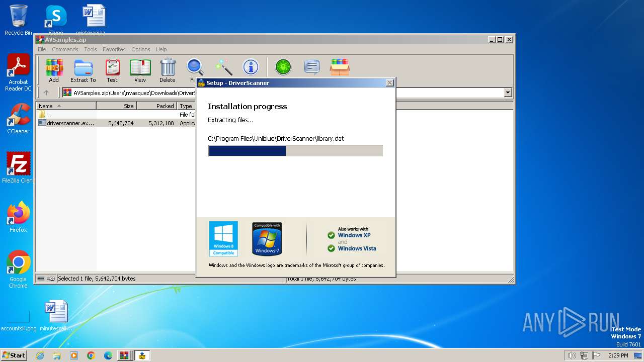The image size is (644, 362).
Task: Click the Extract To toolbar icon
Action: [83, 70]
